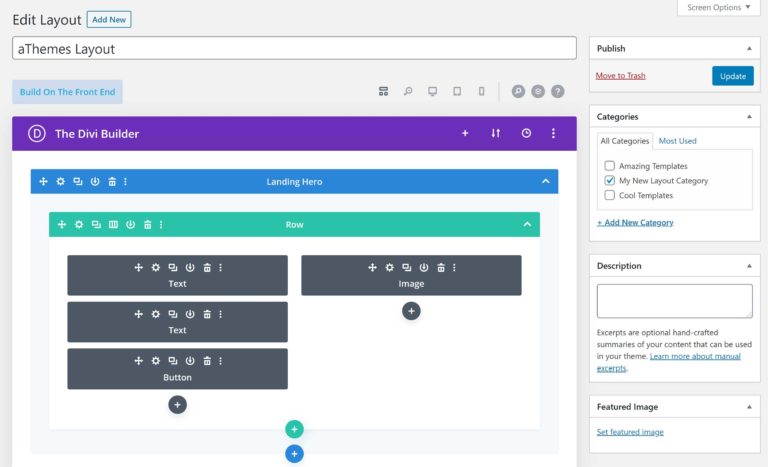Delete the Row with its trash icon
The image size is (768, 467).
(x=147, y=224)
